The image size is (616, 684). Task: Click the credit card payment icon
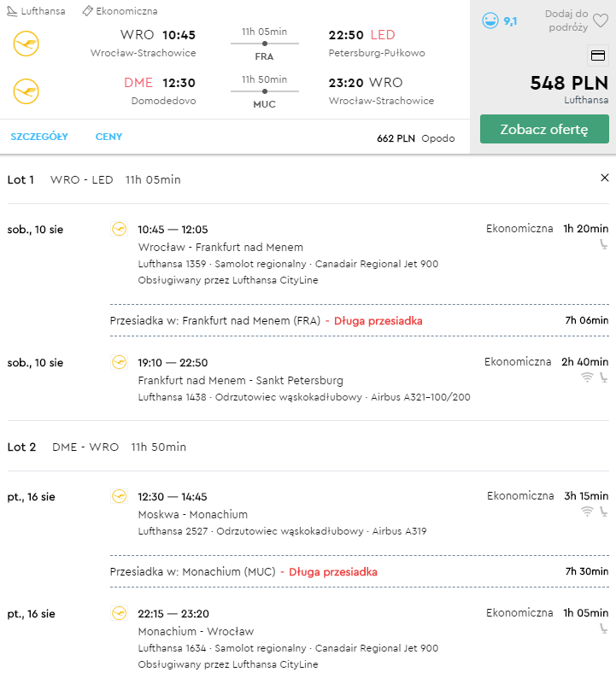(x=598, y=56)
